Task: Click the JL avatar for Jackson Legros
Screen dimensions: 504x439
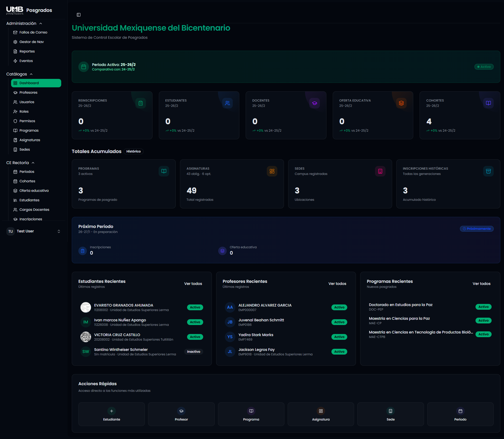Action: pyautogui.click(x=230, y=352)
